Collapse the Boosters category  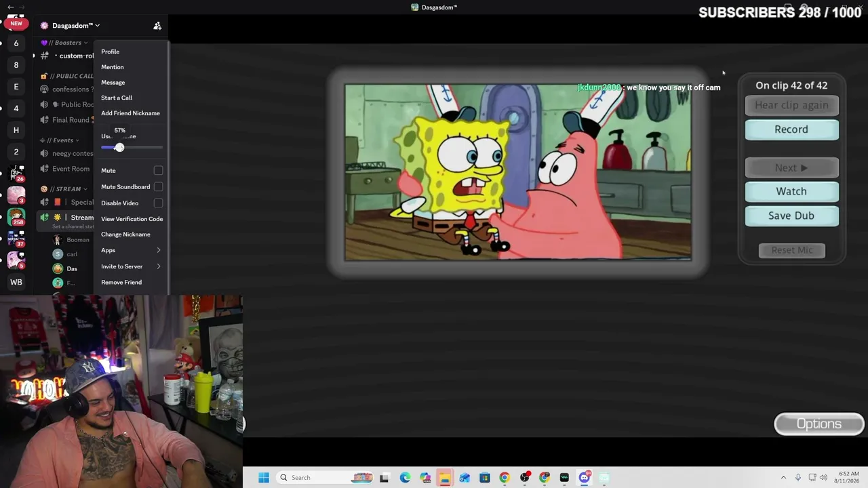[64, 43]
